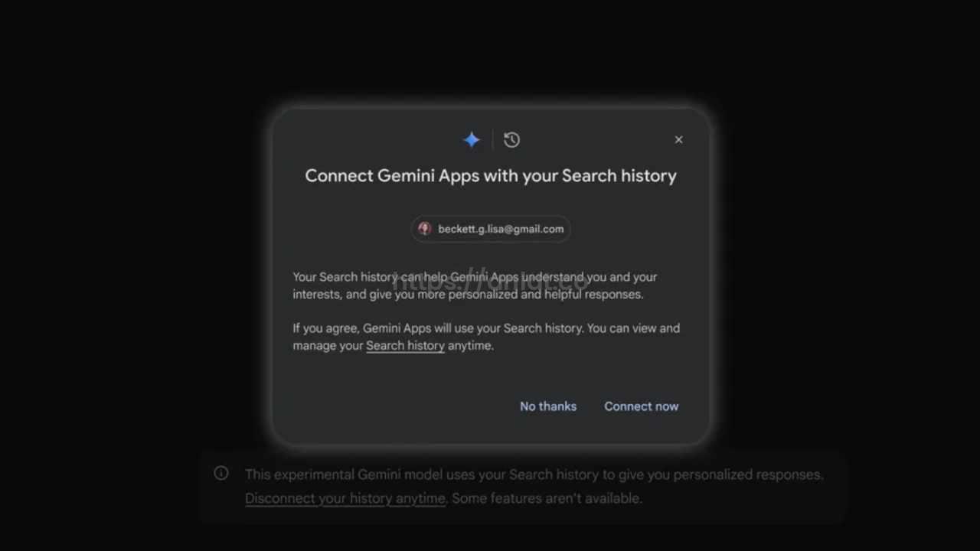Click the paragraph about personalized helpful responses
The height and width of the screenshot is (551, 980).
click(x=475, y=285)
